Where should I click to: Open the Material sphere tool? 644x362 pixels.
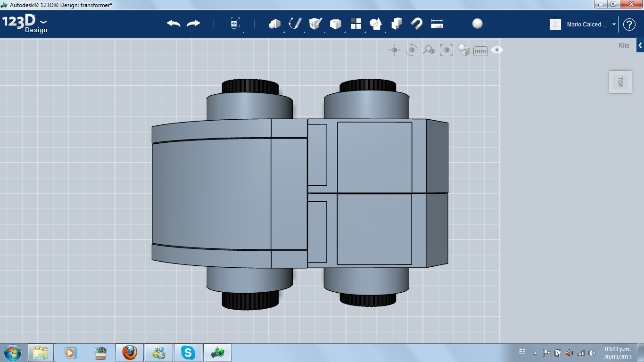tap(478, 24)
